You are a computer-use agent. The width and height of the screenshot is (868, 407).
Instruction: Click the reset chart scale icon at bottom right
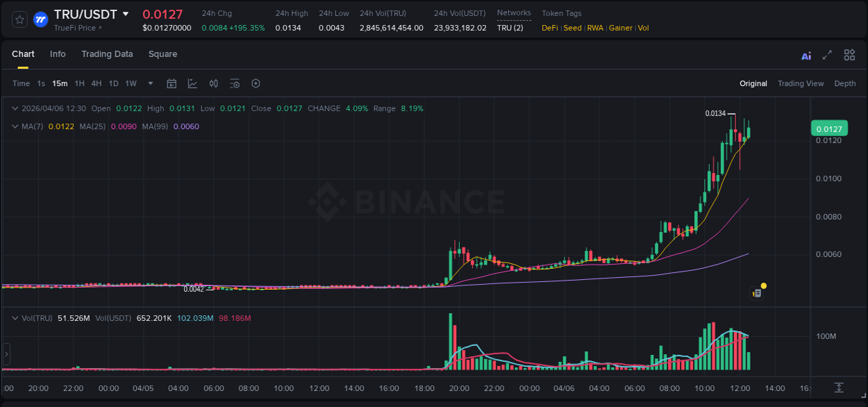pos(839,387)
